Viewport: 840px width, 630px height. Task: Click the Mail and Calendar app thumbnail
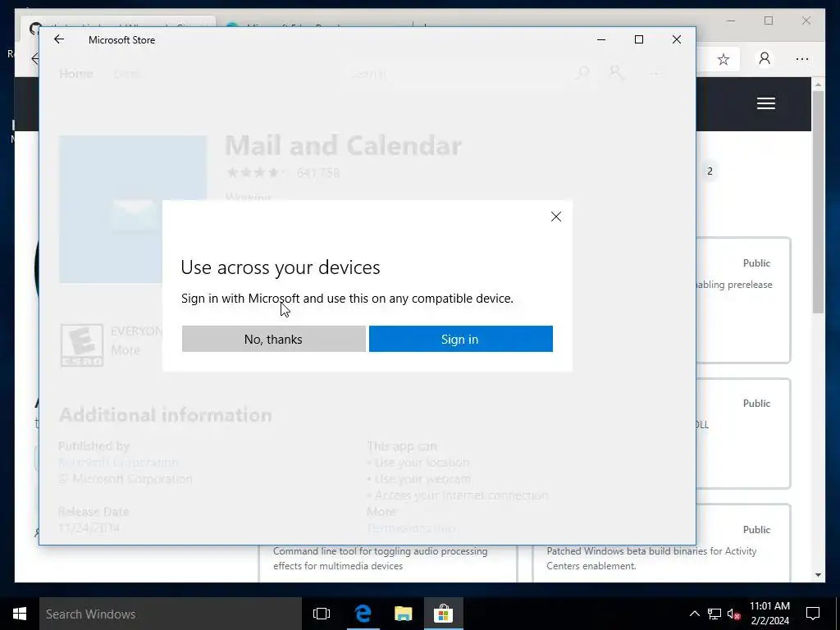[133, 209]
